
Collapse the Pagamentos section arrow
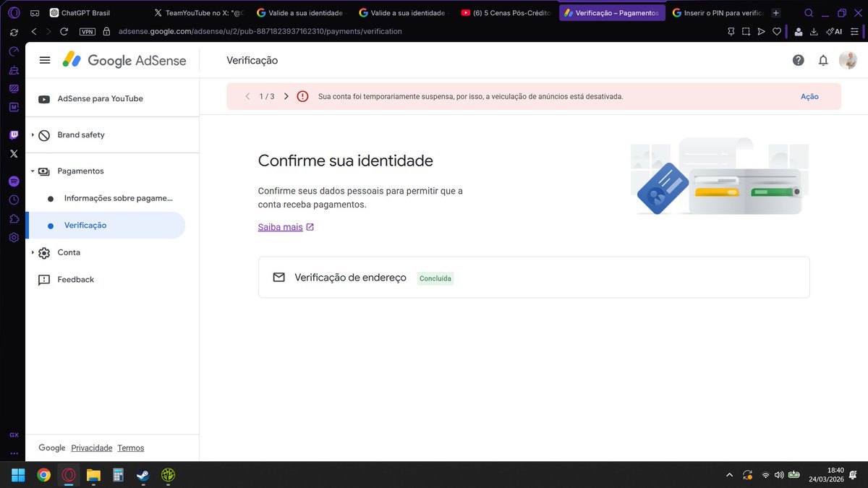tap(33, 171)
